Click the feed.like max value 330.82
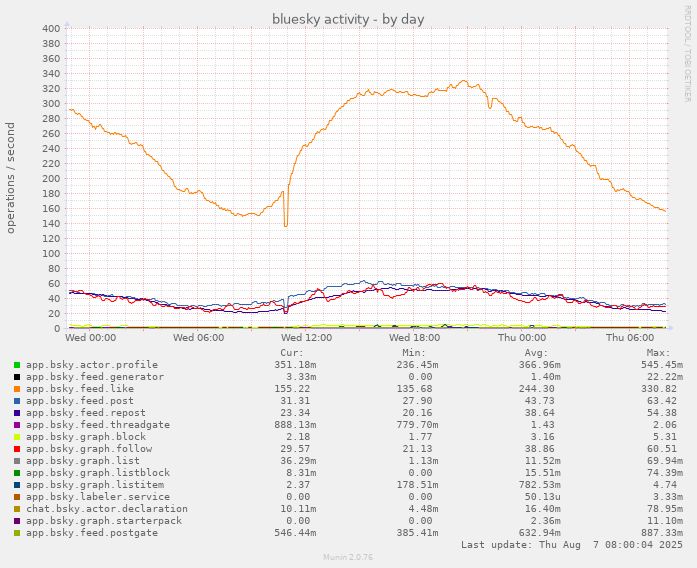This screenshot has height=568, width=697. [658, 389]
